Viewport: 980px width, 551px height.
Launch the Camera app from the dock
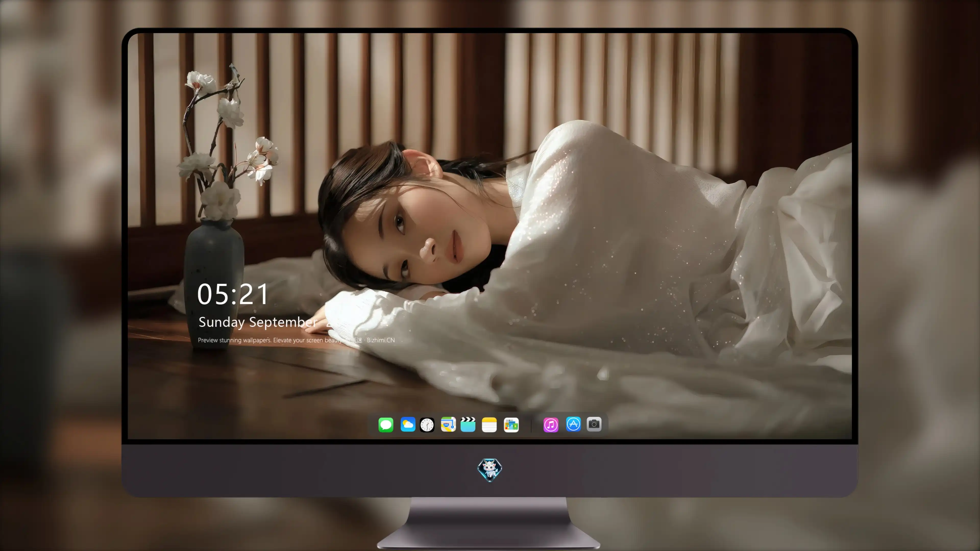[594, 424]
